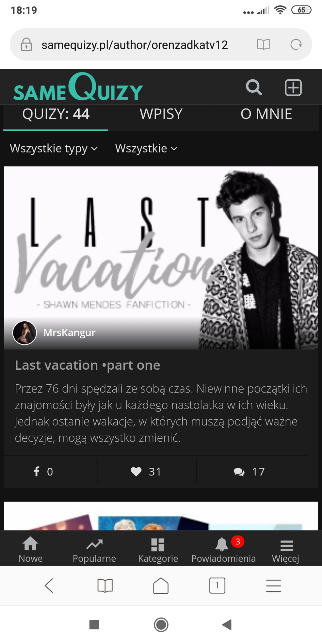Screen dimensions: 322x644
Task: Visit the MrsKangur author profile
Action: pyautogui.click(x=69, y=333)
